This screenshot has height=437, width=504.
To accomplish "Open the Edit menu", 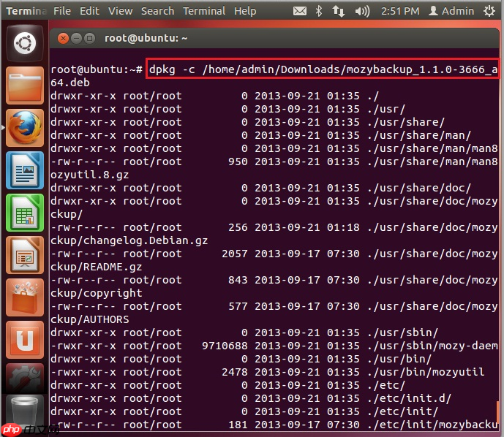I will coord(89,11).
